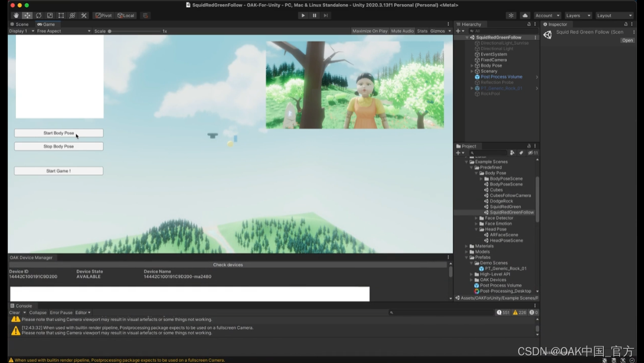The height and width of the screenshot is (363, 644).
Task: Toggle Mute Audio
Action: coord(402,31)
